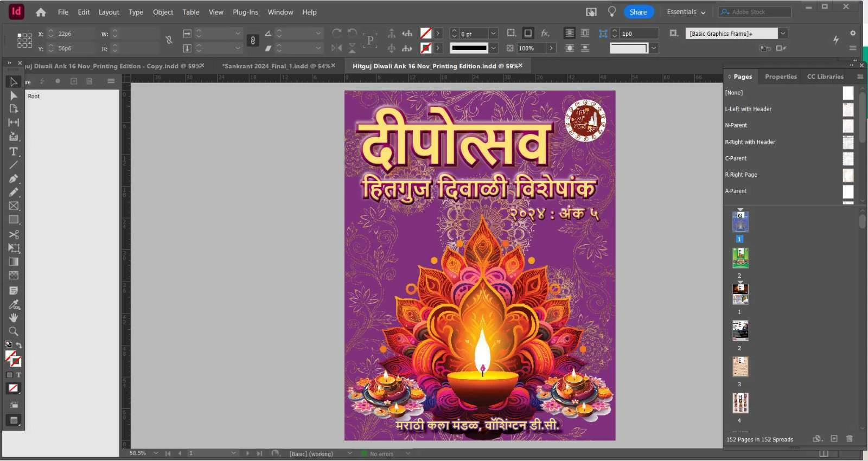Select the Direct Selection tool

tap(14, 95)
